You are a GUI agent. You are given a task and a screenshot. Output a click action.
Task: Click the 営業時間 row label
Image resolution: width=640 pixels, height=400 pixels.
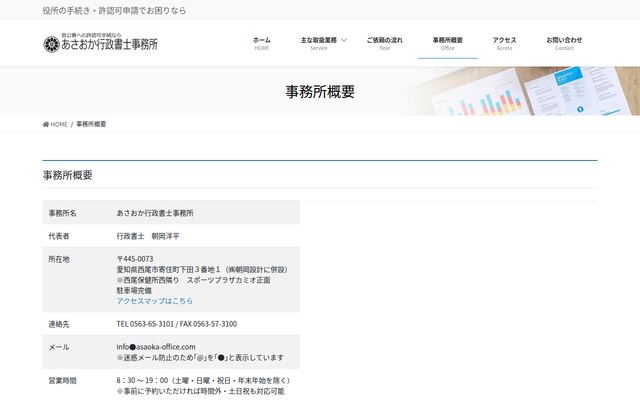pos(62,380)
